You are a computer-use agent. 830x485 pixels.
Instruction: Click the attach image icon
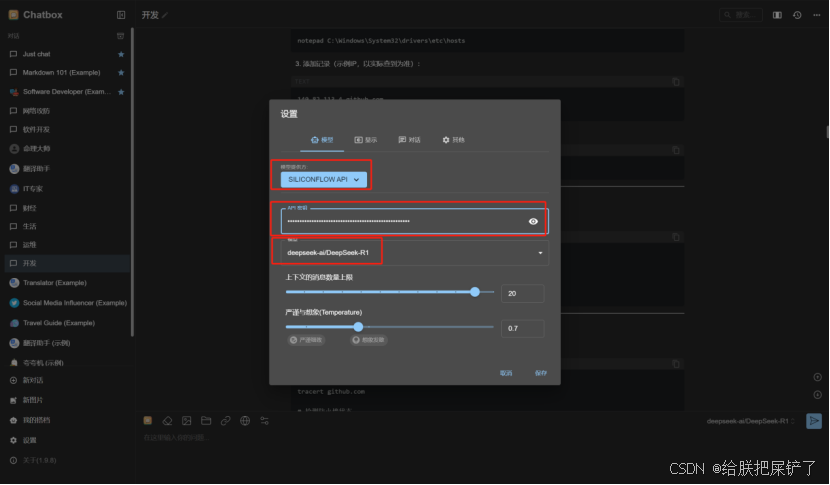click(x=187, y=421)
